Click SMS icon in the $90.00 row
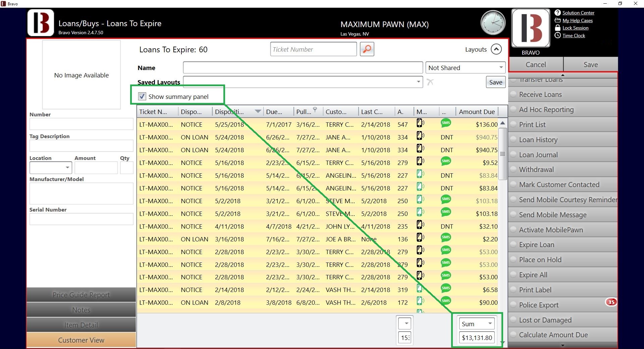Viewport: 644px width, 349px height. [446, 301]
